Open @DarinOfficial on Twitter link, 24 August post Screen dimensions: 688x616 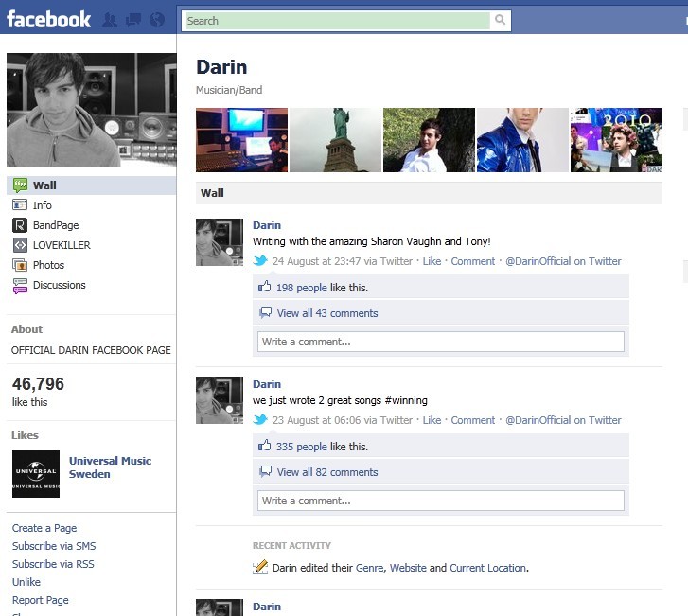point(563,261)
